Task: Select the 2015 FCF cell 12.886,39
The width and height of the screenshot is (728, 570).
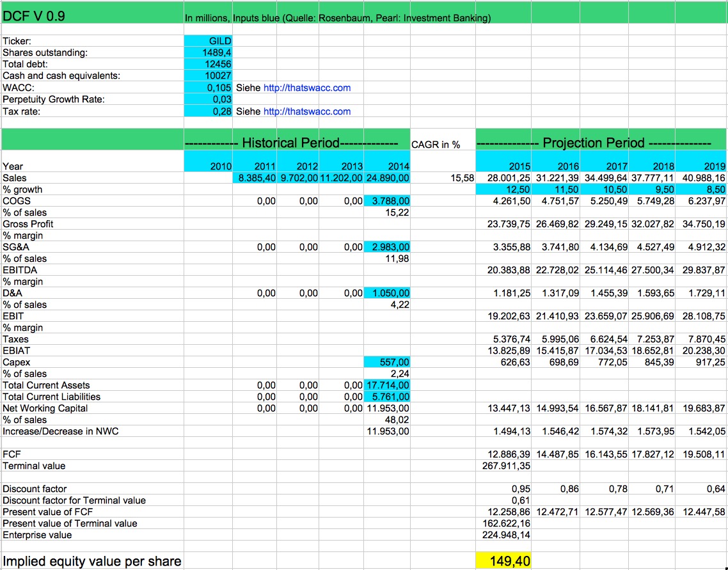Action: pos(503,454)
